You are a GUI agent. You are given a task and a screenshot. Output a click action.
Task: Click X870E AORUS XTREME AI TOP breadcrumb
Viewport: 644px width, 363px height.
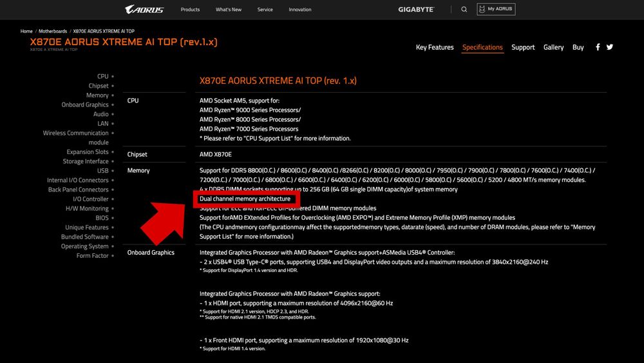[x=104, y=31]
